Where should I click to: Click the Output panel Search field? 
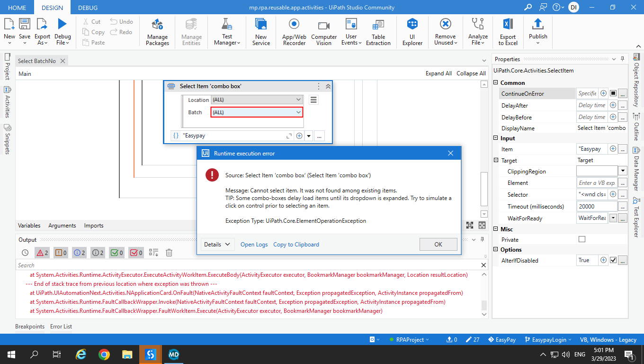tap(248, 265)
